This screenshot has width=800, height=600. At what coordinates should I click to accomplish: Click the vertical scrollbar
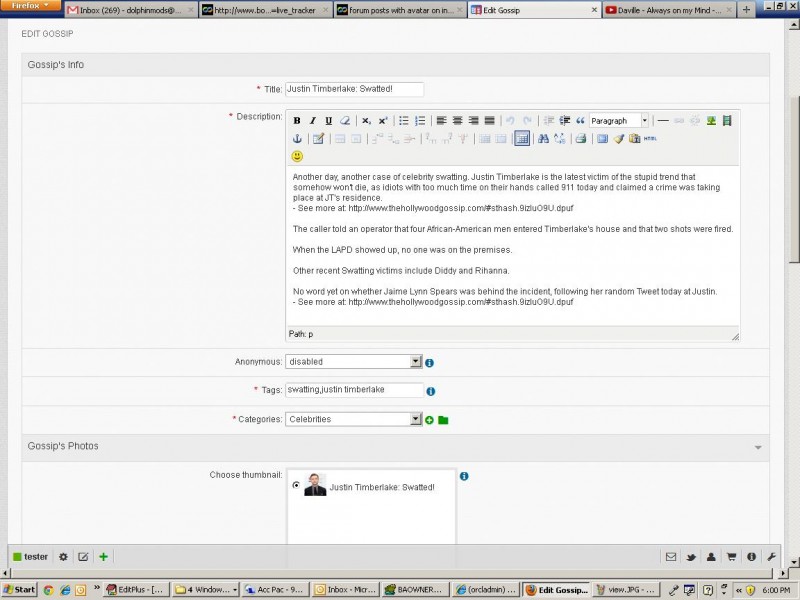click(794, 180)
